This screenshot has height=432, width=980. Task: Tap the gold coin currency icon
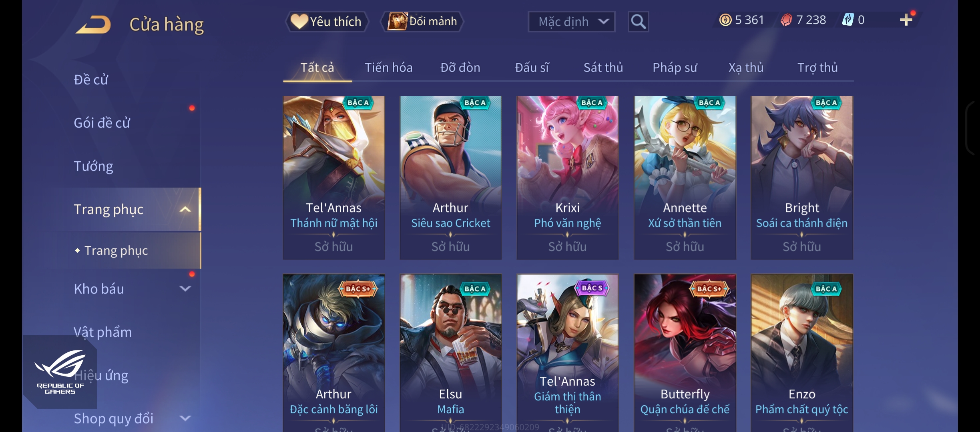(x=725, y=20)
